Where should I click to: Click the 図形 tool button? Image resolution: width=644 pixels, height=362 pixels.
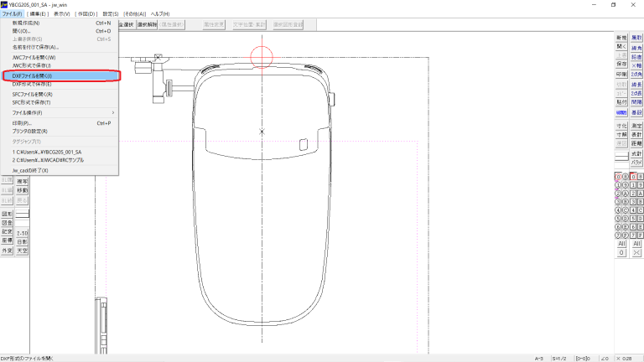(x=7, y=214)
